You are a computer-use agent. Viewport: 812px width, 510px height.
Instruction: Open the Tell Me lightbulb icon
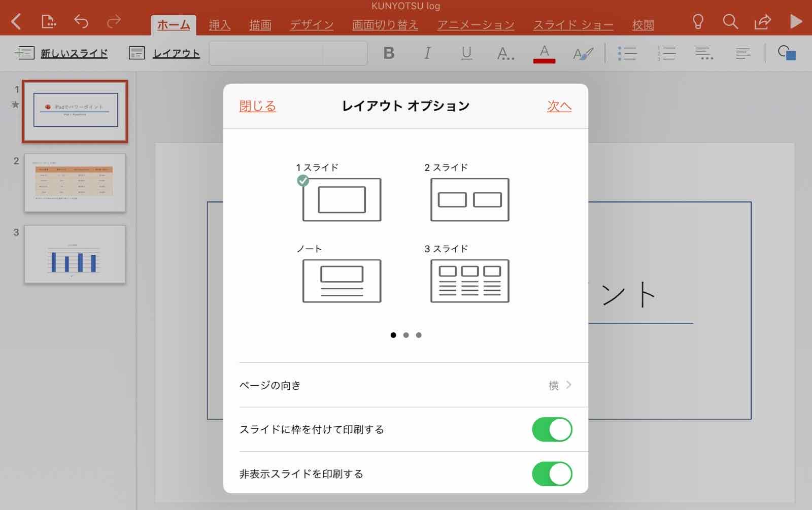coord(698,21)
